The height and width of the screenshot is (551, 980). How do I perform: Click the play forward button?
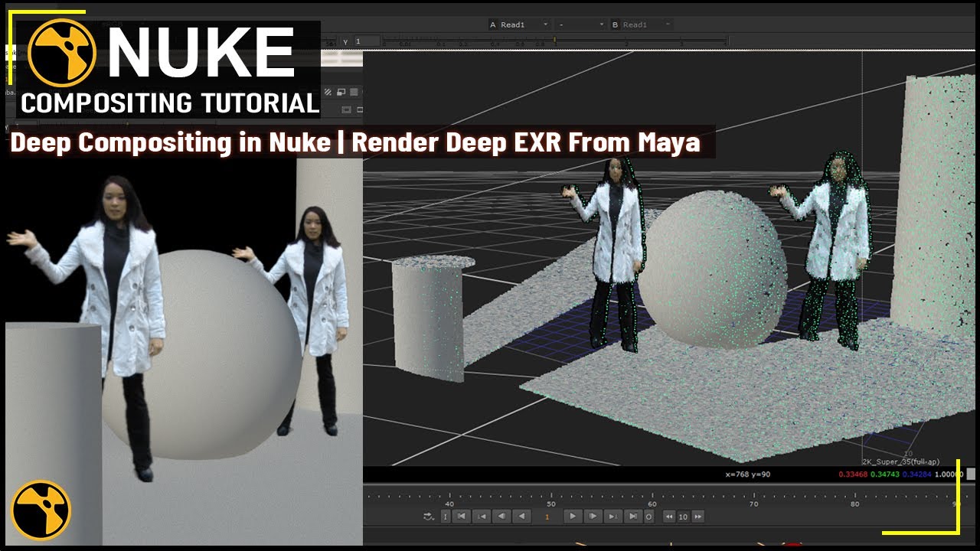click(573, 517)
